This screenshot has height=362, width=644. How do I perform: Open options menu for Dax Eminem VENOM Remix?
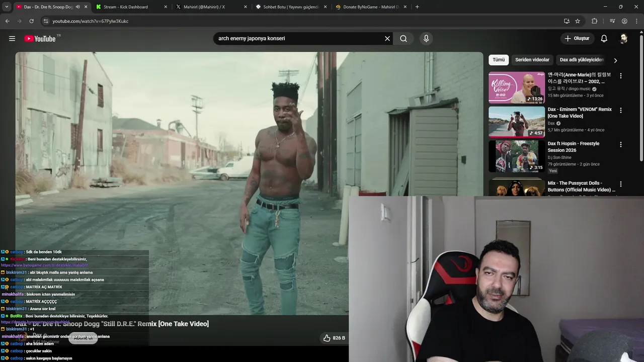pyautogui.click(x=621, y=110)
